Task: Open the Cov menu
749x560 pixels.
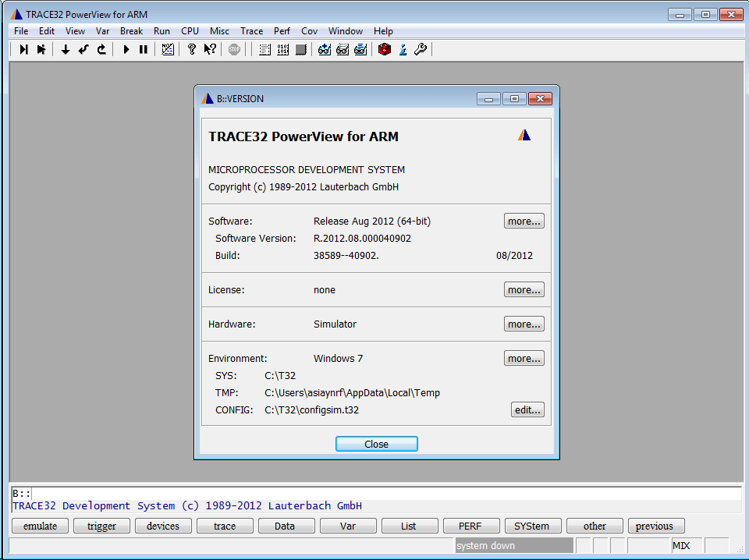Action: 309,31
